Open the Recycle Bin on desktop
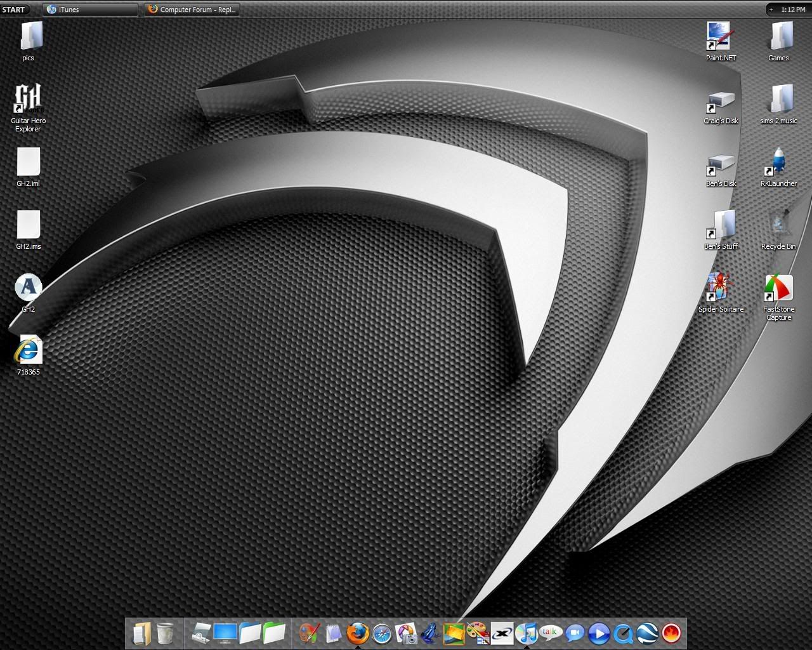The width and height of the screenshot is (812, 650). (x=779, y=230)
